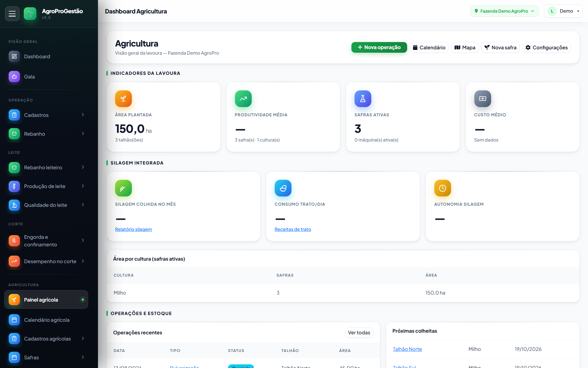588x368 pixels.
Task: Click the Safras ativas flask icon
Action: point(363,99)
